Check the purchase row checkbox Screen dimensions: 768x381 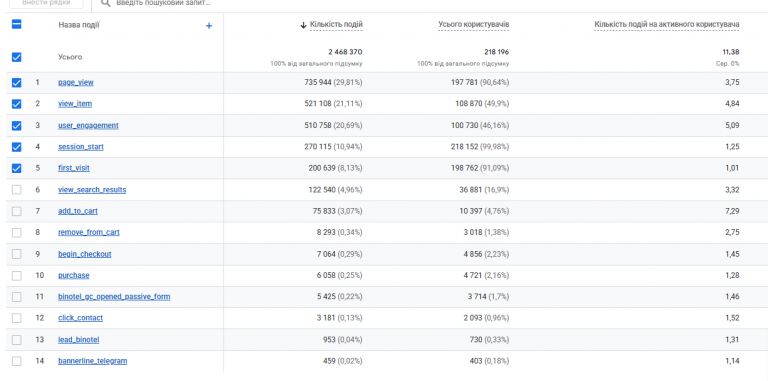16,276
